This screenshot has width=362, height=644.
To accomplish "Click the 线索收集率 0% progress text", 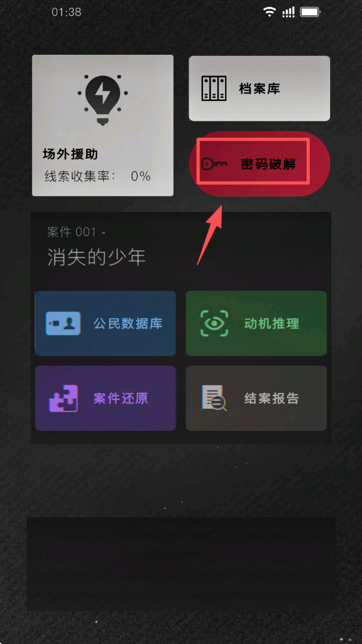I will (x=98, y=176).
